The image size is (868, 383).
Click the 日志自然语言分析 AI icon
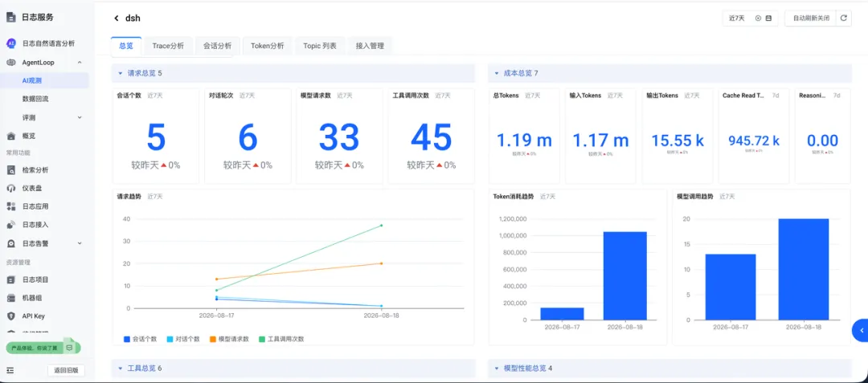pos(11,43)
